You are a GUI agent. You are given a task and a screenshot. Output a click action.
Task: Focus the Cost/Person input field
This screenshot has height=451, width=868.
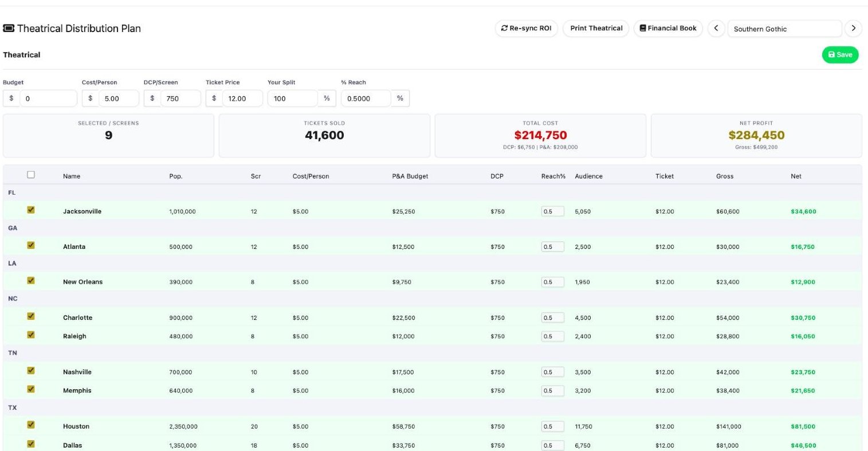pyautogui.click(x=119, y=98)
